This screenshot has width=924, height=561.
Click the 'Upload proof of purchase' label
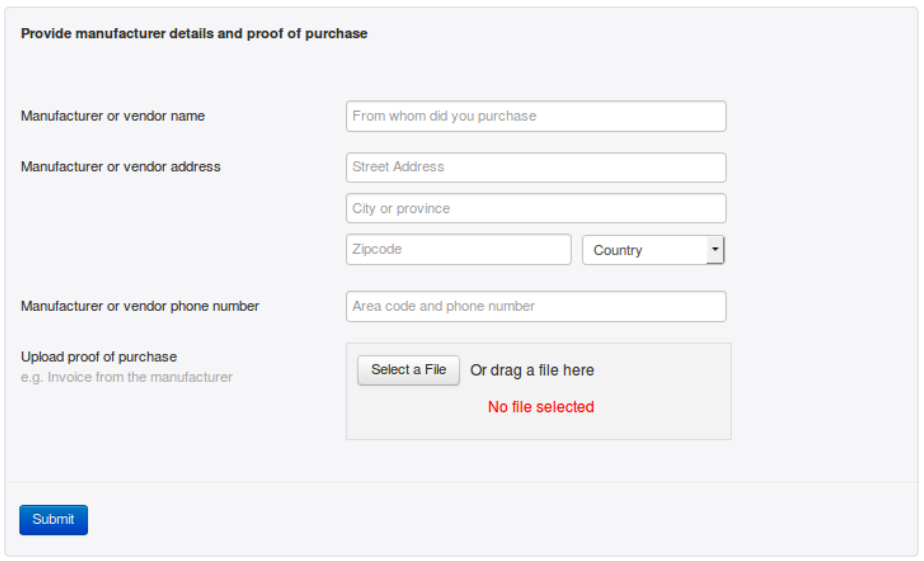(x=99, y=357)
